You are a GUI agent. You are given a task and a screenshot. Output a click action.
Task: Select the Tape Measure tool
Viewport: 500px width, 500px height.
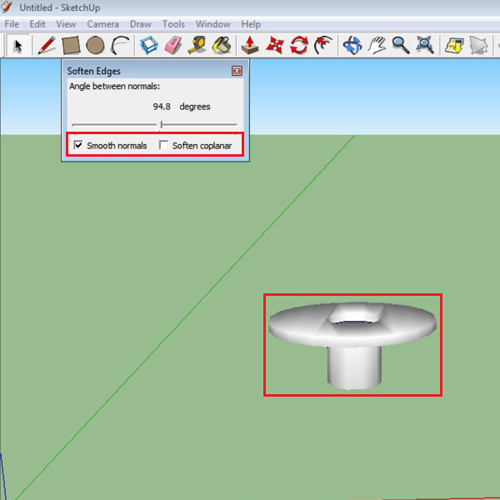[x=197, y=45]
